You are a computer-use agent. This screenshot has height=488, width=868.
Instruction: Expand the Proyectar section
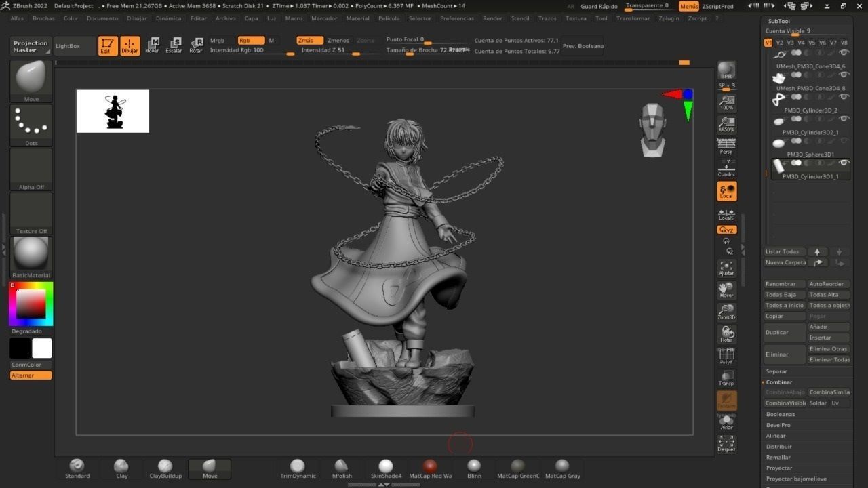point(779,468)
